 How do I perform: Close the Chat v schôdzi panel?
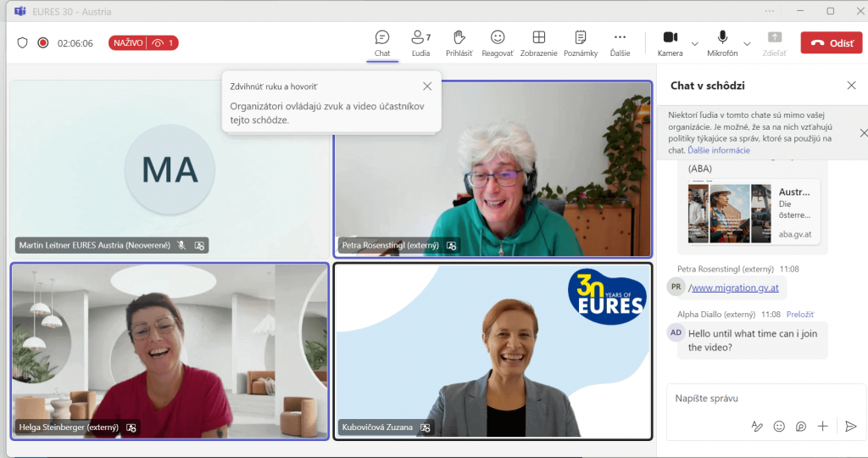click(851, 86)
